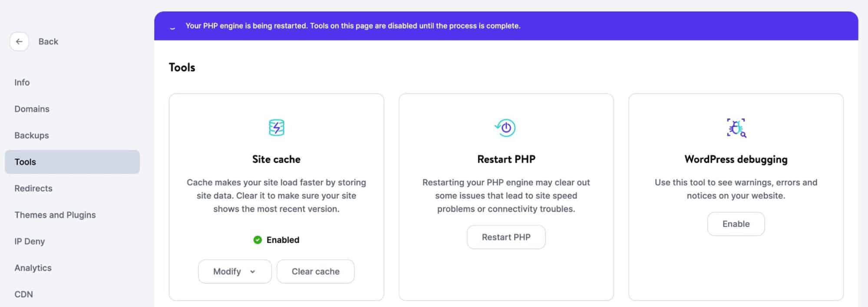868x307 pixels.
Task: Click the Site cache lightning database icon
Action: click(277, 127)
